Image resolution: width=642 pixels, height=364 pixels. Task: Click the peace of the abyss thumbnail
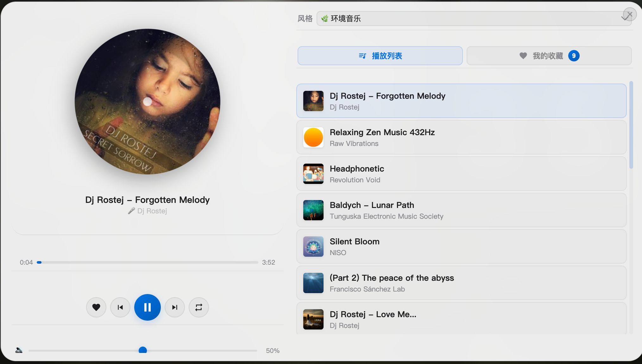pyautogui.click(x=313, y=283)
